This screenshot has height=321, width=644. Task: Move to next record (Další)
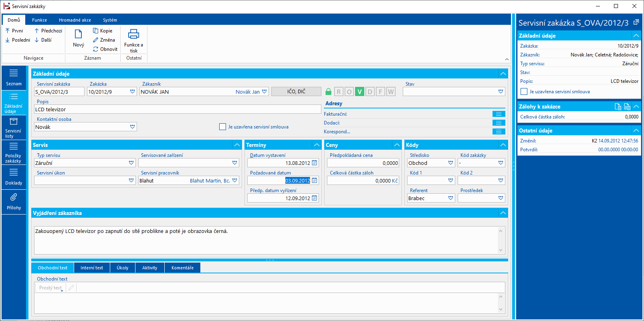pyautogui.click(x=43, y=40)
